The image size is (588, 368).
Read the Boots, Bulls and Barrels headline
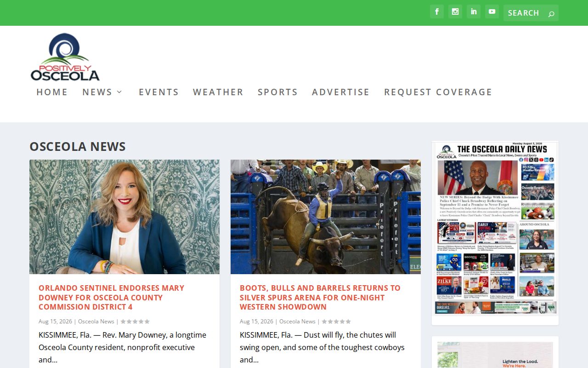(x=320, y=297)
